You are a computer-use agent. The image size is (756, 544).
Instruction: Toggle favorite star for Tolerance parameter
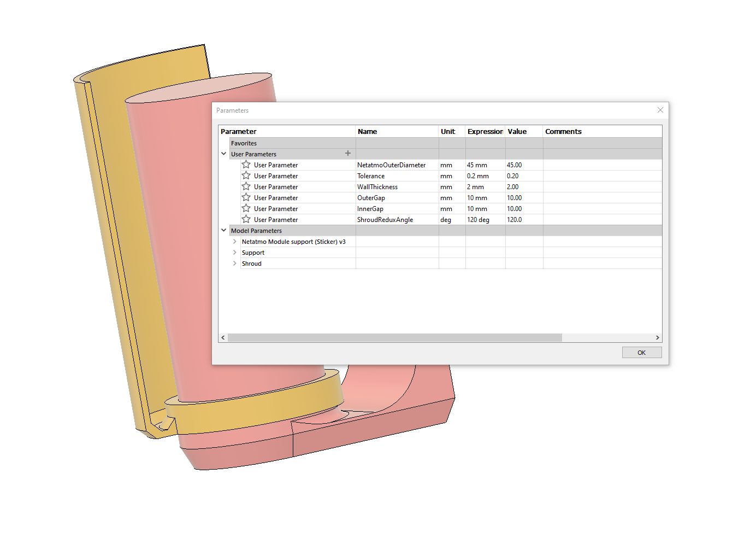tap(246, 176)
